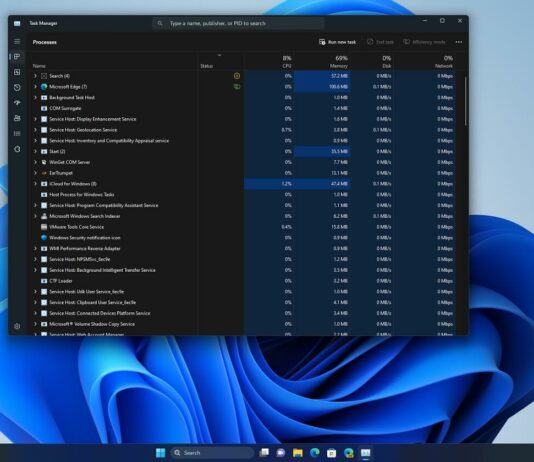
Task: Sort processes by the Name column
Action: coord(39,66)
